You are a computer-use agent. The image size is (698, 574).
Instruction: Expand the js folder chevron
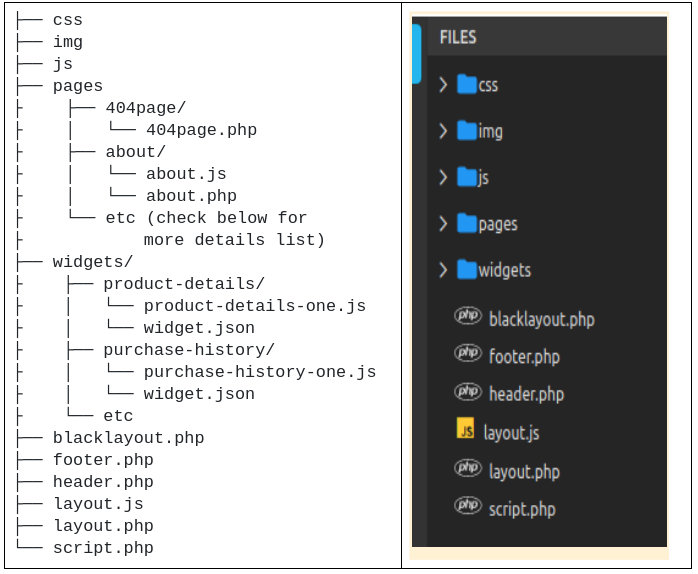point(443,177)
